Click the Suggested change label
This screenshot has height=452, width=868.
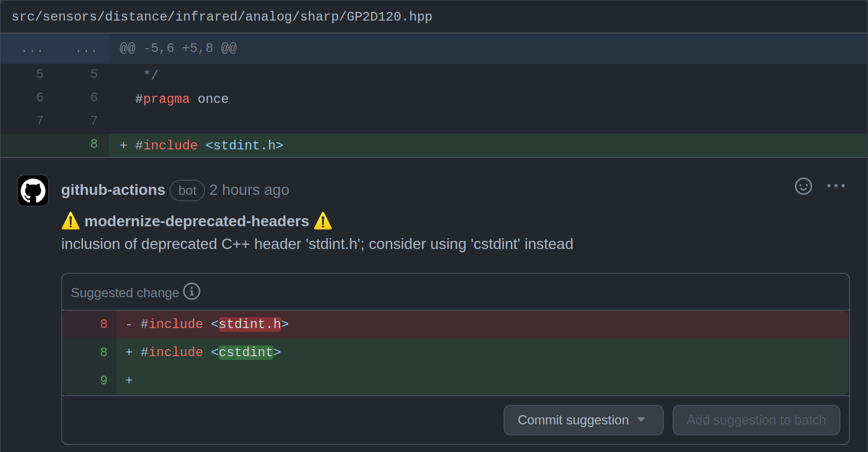pyautogui.click(x=125, y=293)
